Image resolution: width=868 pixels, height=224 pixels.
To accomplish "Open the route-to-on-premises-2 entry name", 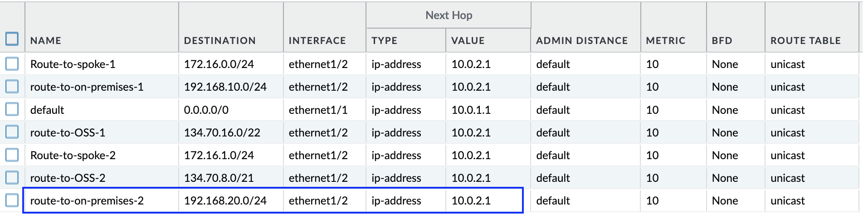I will (x=87, y=201).
